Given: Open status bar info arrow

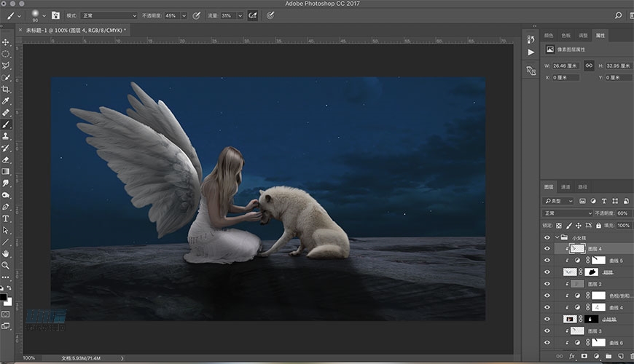Looking at the screenshot, I should tap(122, 358).
